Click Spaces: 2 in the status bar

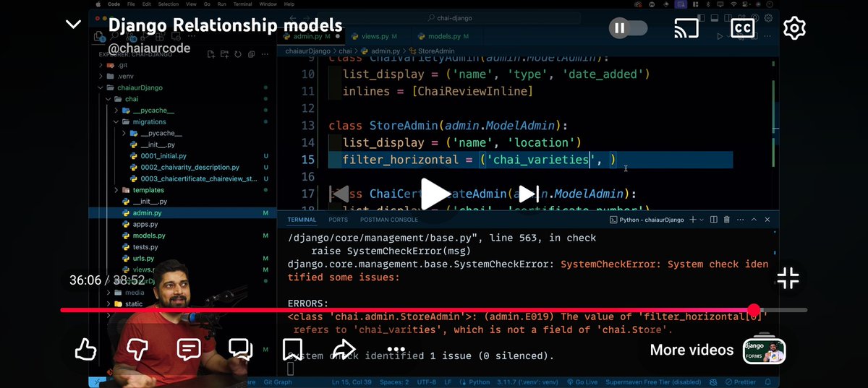coord(394,381)
